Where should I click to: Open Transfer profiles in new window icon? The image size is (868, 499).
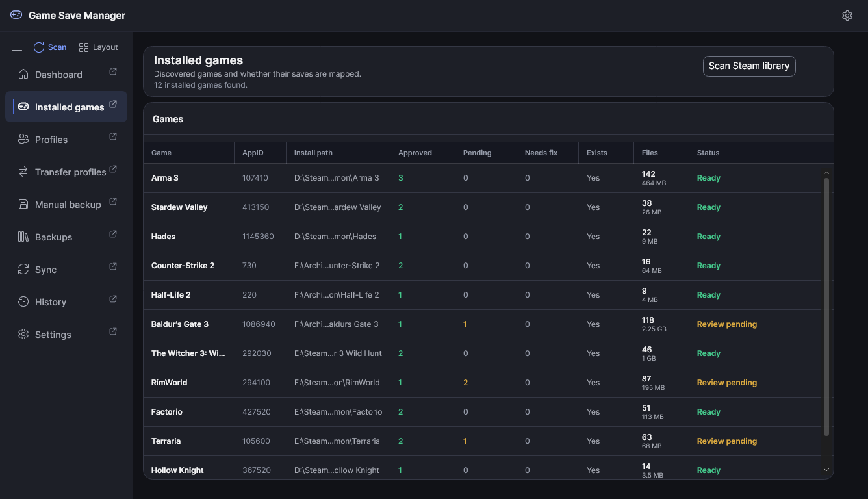coord(113,169)
